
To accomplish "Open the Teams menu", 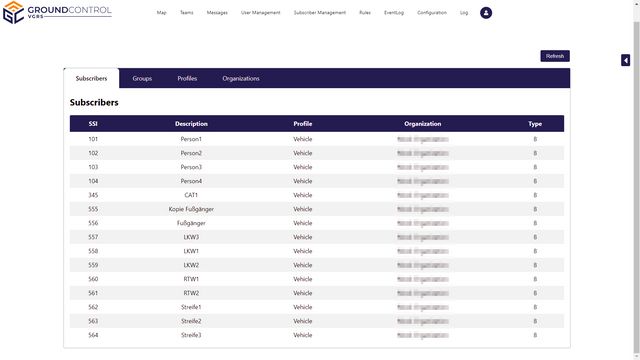I will [187, 13].
